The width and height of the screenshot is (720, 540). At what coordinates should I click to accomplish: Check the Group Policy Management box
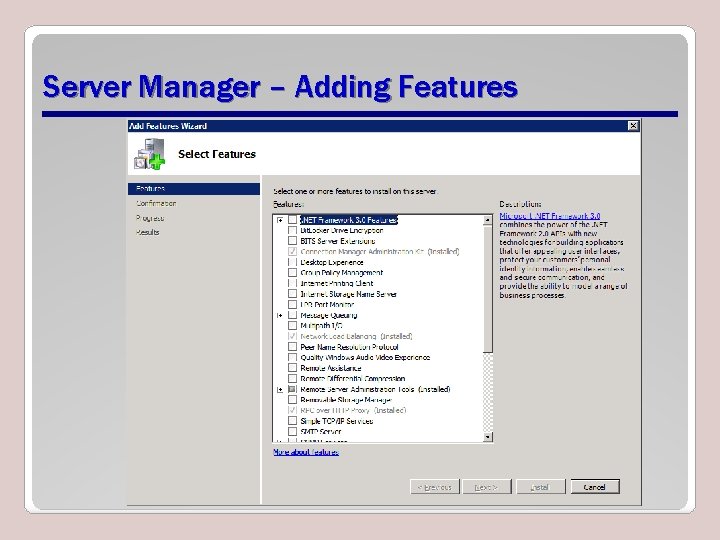coord(292,273)
